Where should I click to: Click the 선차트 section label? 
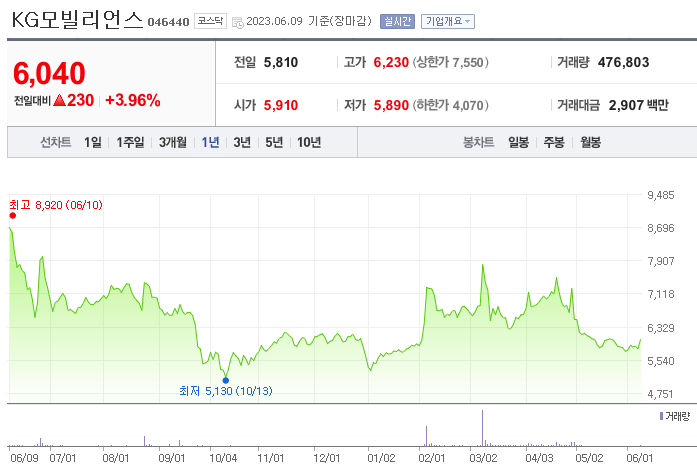pos(56,142)
